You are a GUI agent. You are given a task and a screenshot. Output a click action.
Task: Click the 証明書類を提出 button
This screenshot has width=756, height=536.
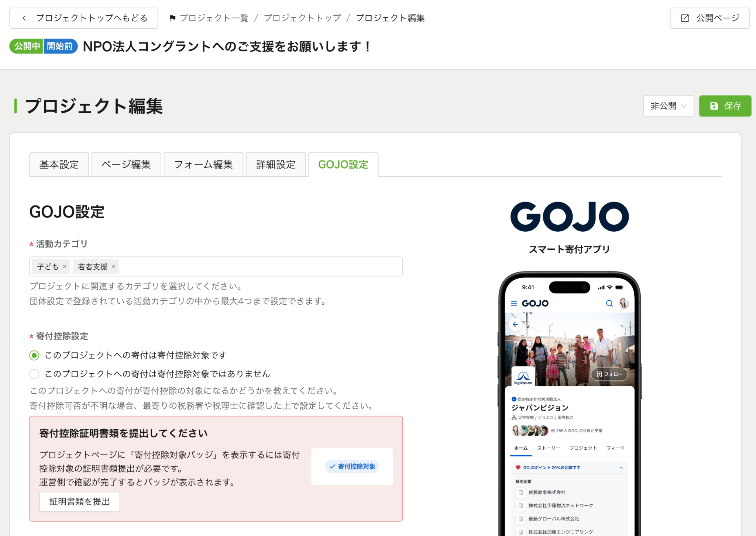click(x=80, y=501)
